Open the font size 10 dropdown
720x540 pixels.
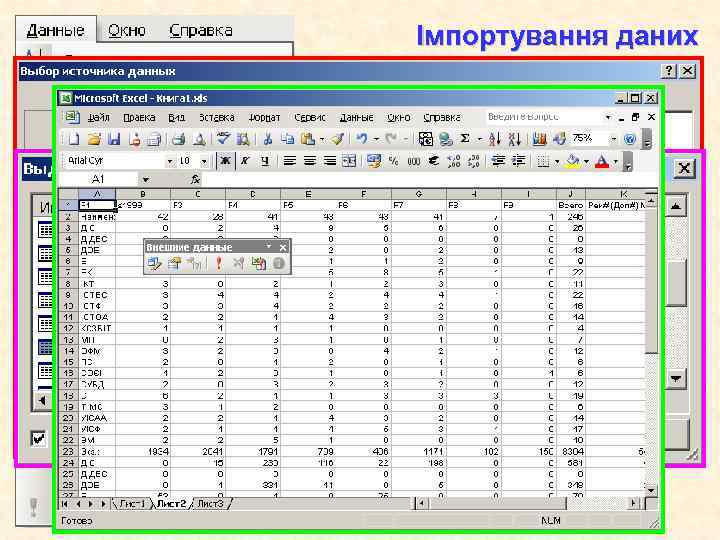204,161
